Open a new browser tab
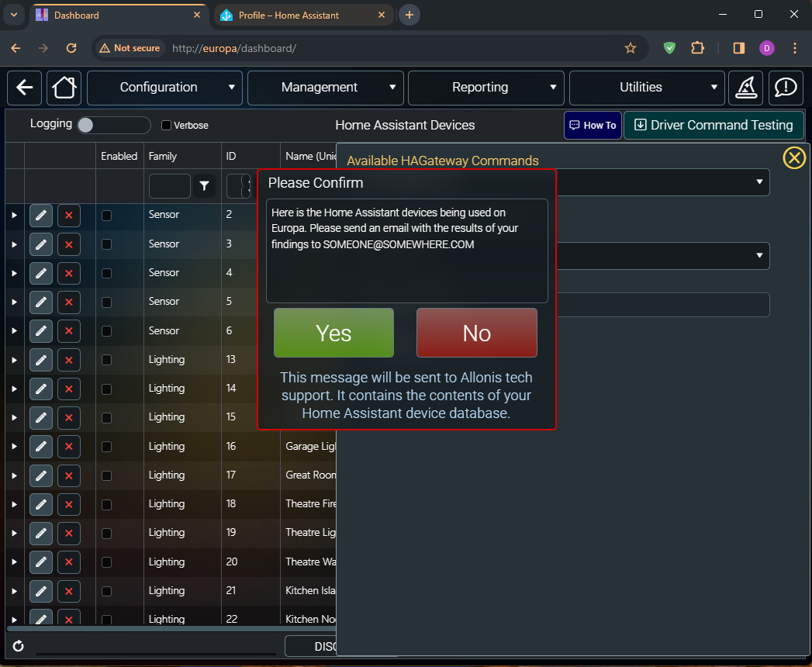 click(x=409, y=15)
